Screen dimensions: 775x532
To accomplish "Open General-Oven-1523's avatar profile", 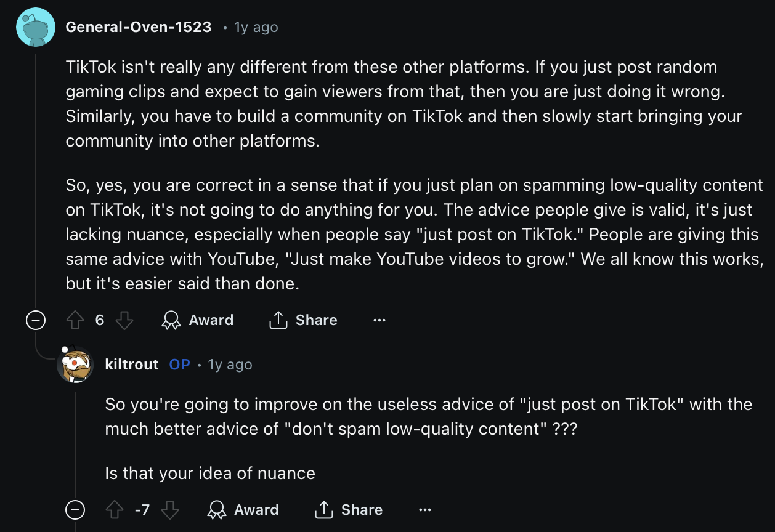I will coord(36,27).
